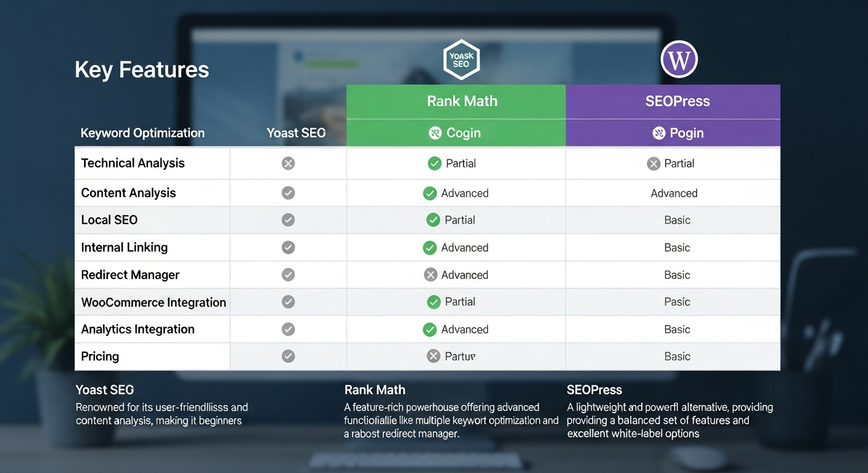Click Partial text in Rank Math WooCommerce row
The image size is (868, 473).
(460, 302)
